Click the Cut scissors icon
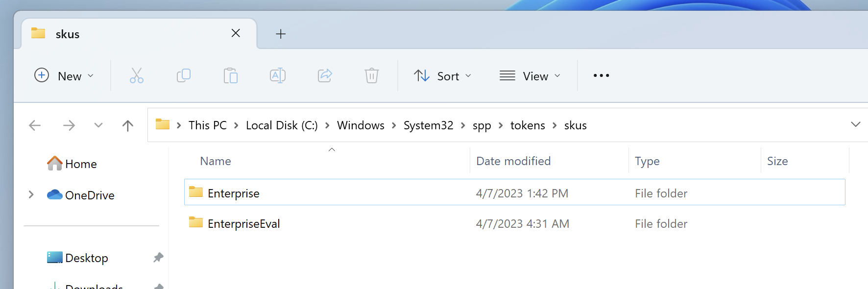 136,76
